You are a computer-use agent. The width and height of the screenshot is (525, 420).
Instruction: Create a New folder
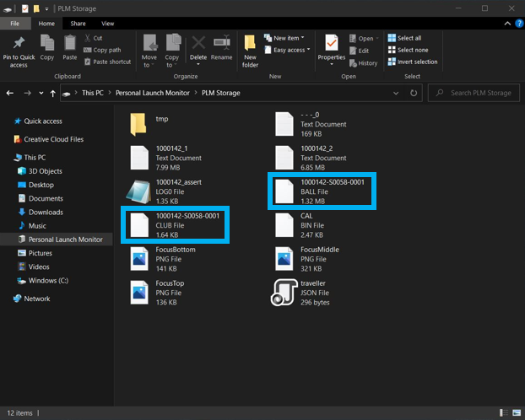coord(250,51)
